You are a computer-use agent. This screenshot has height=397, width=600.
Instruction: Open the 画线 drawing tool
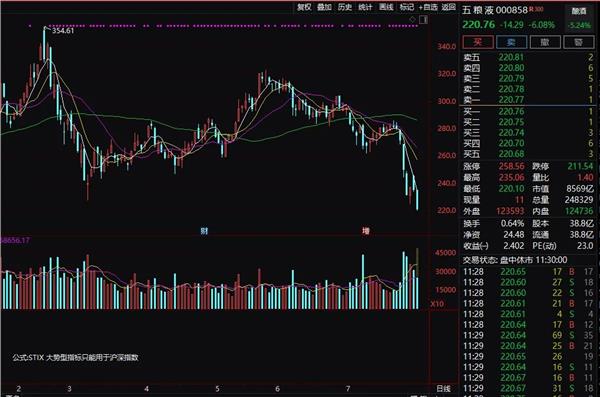(386, 7)
